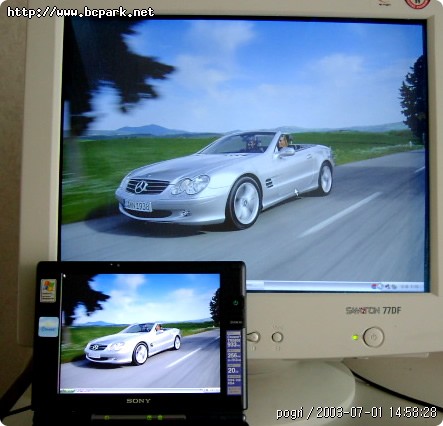Screen dimensions: 443x426
Task: Open the taskbar clock on the large monitor
Action: tap(410, 287)
